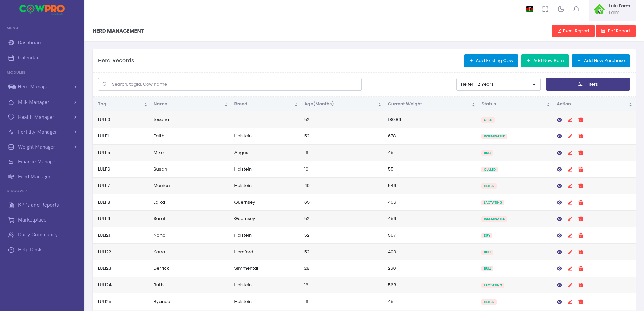Download the Excel Report
This screenshot has height=311, width=644.
pyautogui.click(x=573, y=31)
